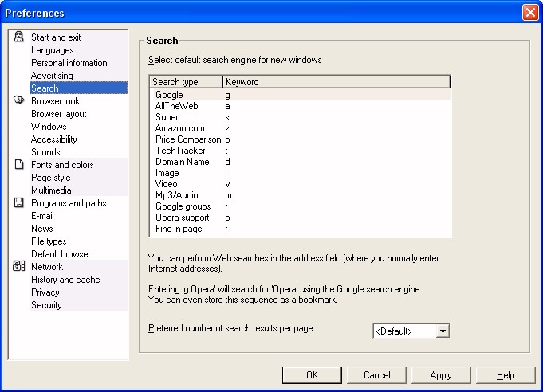Click the Apply button
543x392 pixels.
pos(441,375)
